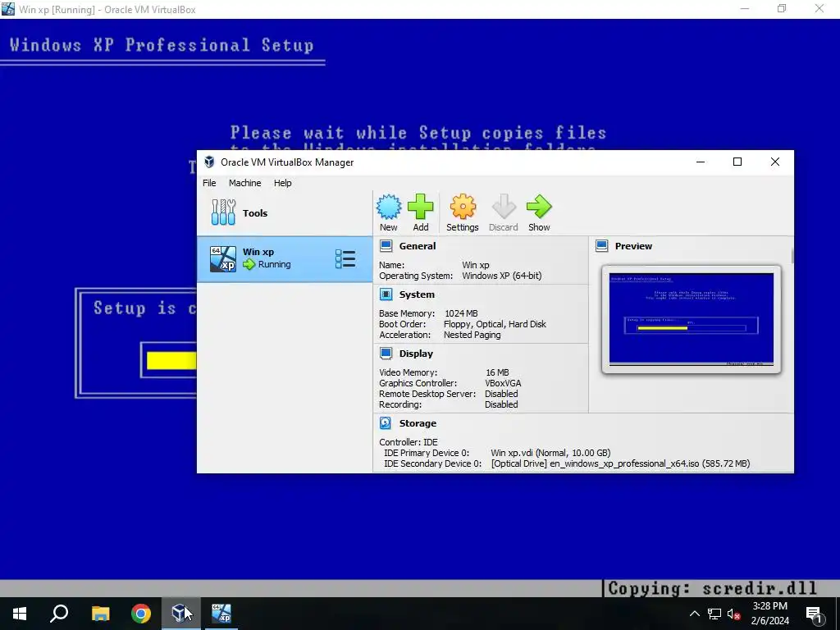840x630 pixels.
Task: Click the green Show arrow icon
Action: click(539, 207)
